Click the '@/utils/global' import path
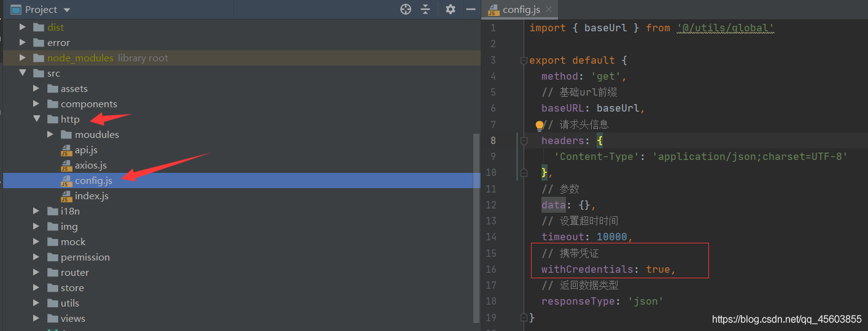The height and width of the screenshot is (331, 868). pos(726,28)
